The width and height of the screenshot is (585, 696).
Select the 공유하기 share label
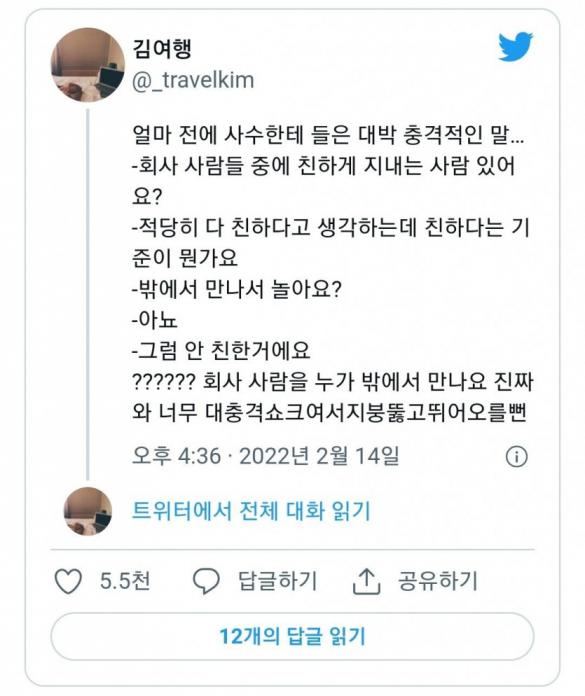coord(438,581)
